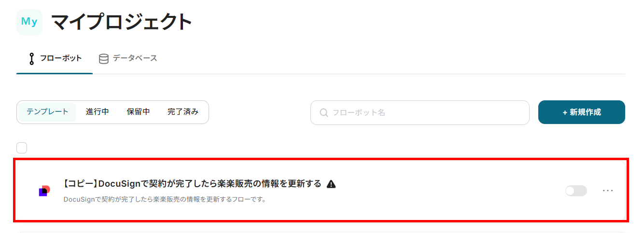Click the DocuSign flow description text
644x233 pixels.
coord(165,199)
